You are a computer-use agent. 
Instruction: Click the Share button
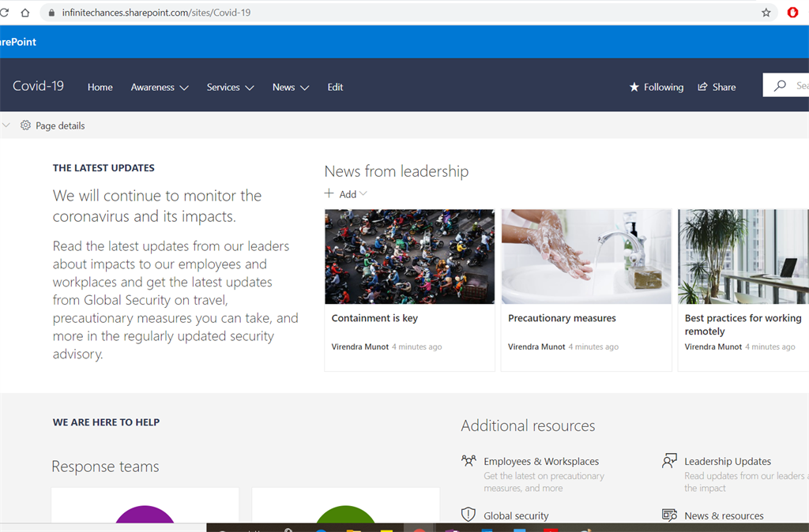tap(717, 87)
